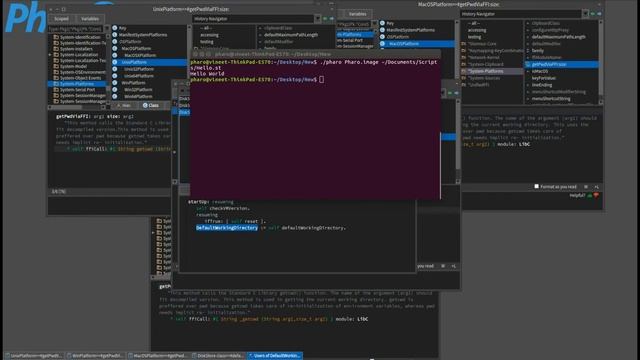
Task: Select '-- all --' protocol in UnixPlatform browser
Action: click(x=206, y=28)
